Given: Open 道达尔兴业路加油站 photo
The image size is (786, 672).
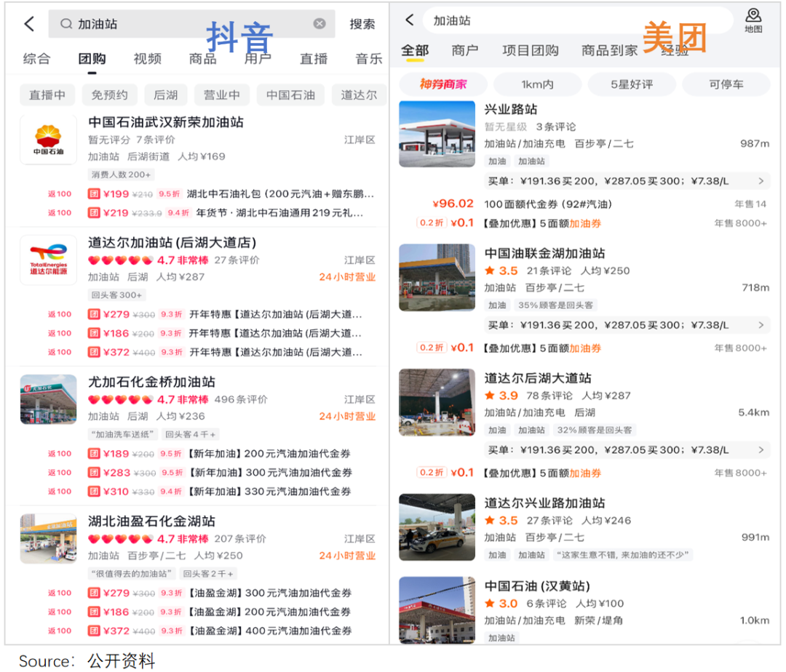Looking at the screenshot, I should click(437, 527).
